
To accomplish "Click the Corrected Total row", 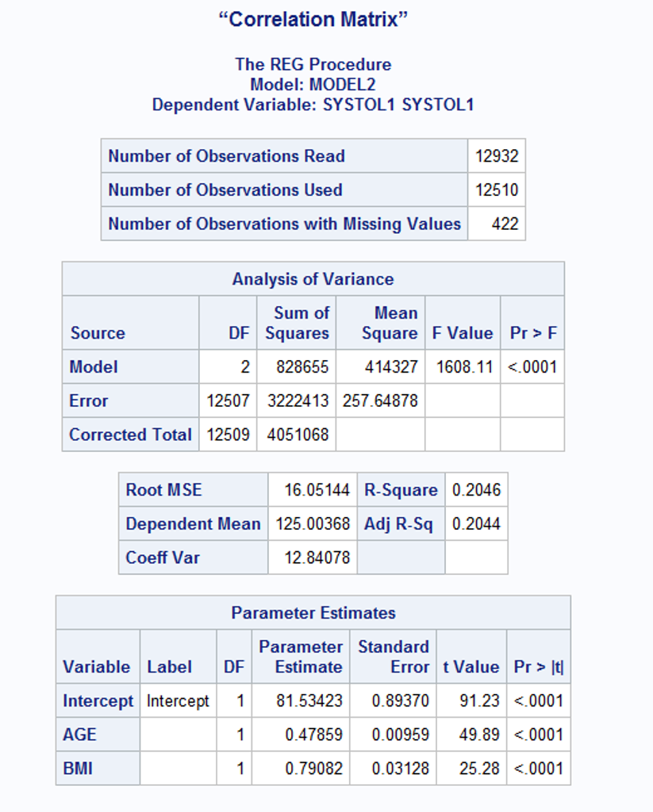I will (x=129, y=435).
